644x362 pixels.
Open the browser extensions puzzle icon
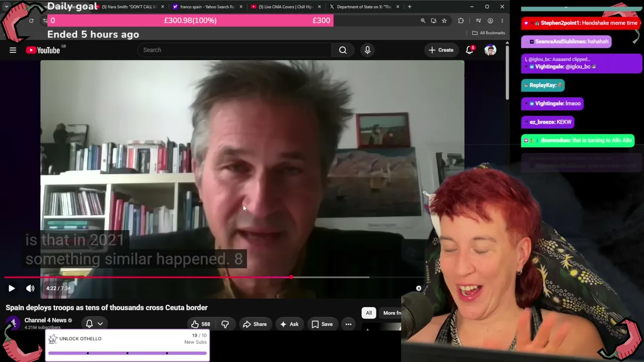(x=461, y=21)
